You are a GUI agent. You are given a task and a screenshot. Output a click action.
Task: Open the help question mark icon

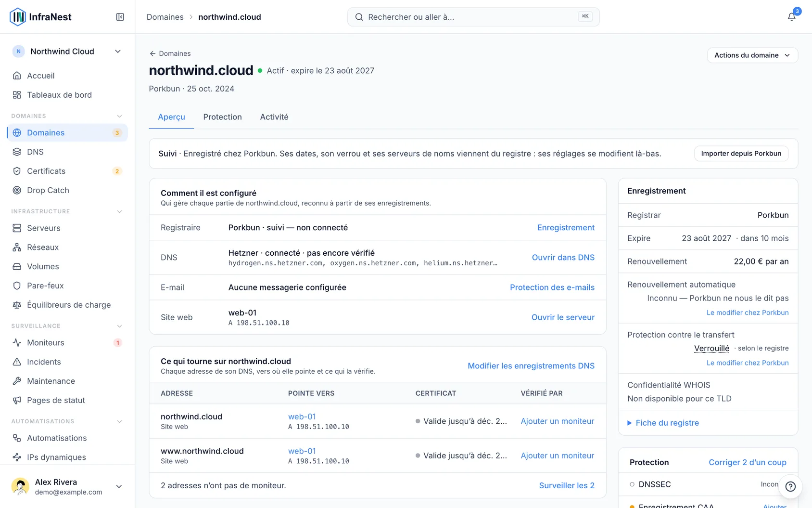(790, 486)
